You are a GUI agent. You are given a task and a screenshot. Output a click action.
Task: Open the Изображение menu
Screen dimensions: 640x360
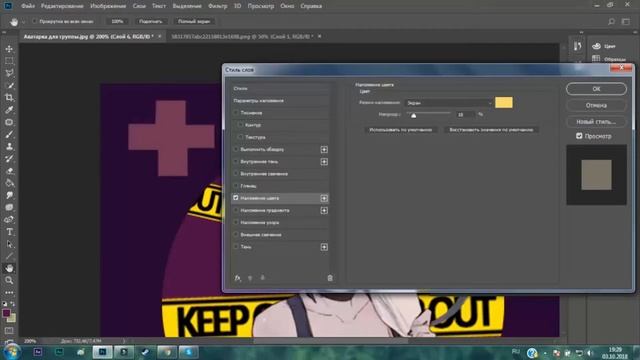[108, 6]
